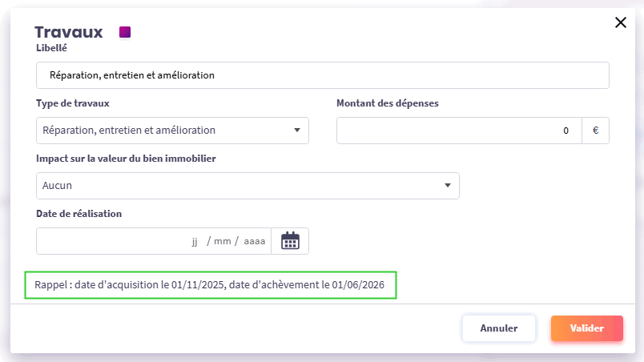The height and width of the screenshot is (362, 644).
Task: Select the year "aaaa" date segment
Action: pos(254,241)
